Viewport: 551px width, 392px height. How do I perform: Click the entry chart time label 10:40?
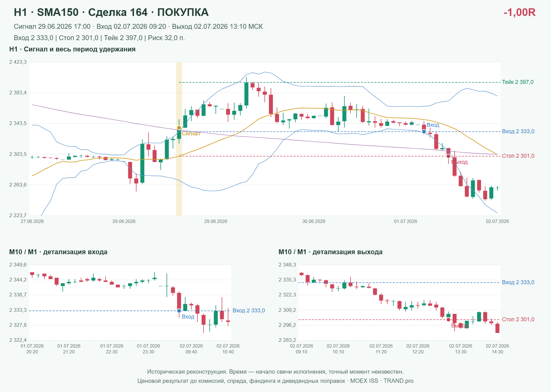pos(228,352)
